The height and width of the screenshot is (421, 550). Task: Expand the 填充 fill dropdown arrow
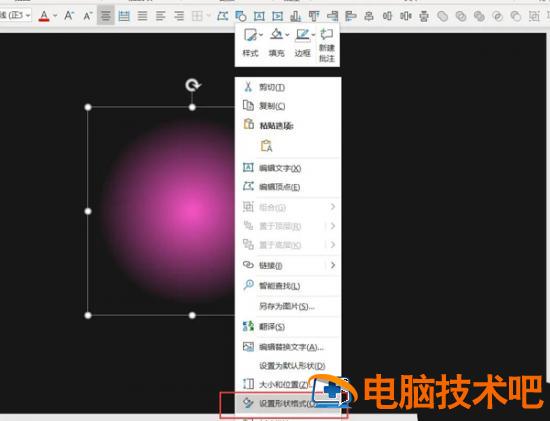(x=287, y=35)
